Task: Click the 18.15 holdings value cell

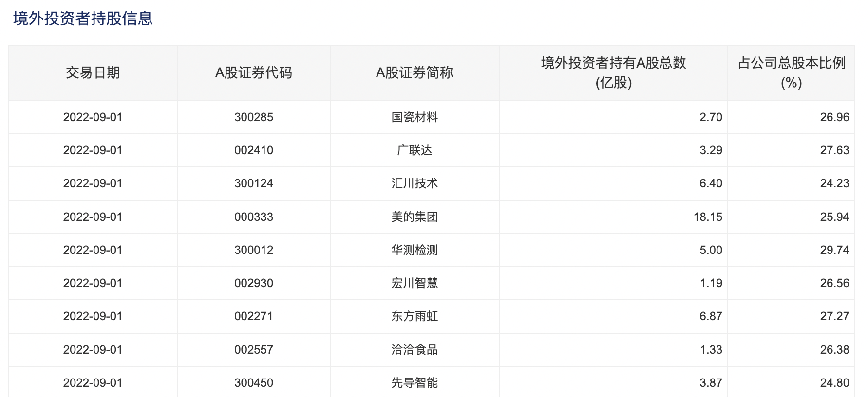Action: [x=708, y=217]
